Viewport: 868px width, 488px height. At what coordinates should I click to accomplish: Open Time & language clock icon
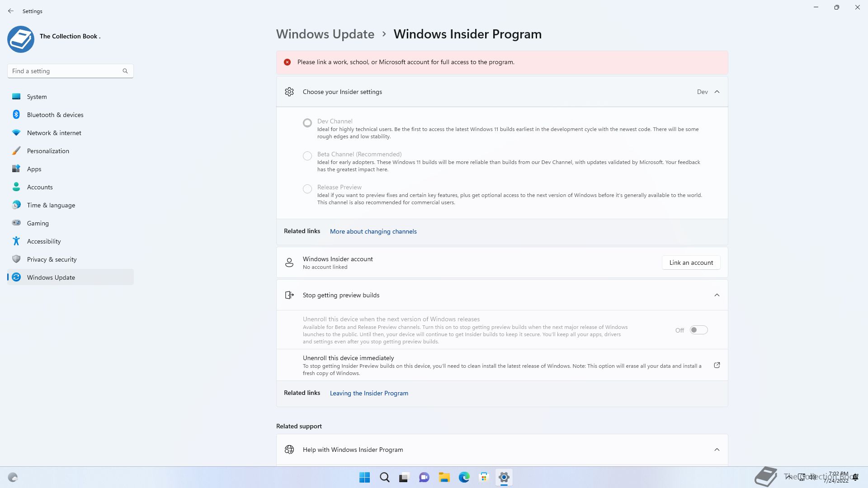[16, 205]
